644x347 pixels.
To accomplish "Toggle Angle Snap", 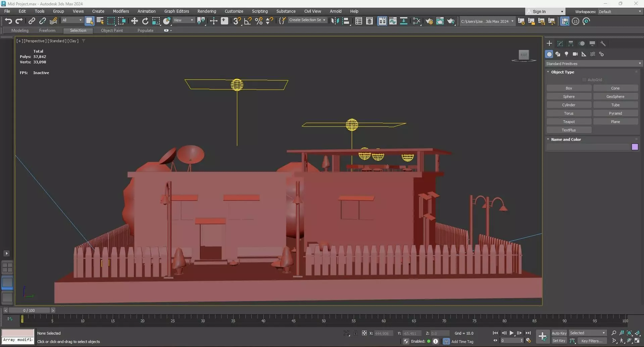I will pos(248,21).
